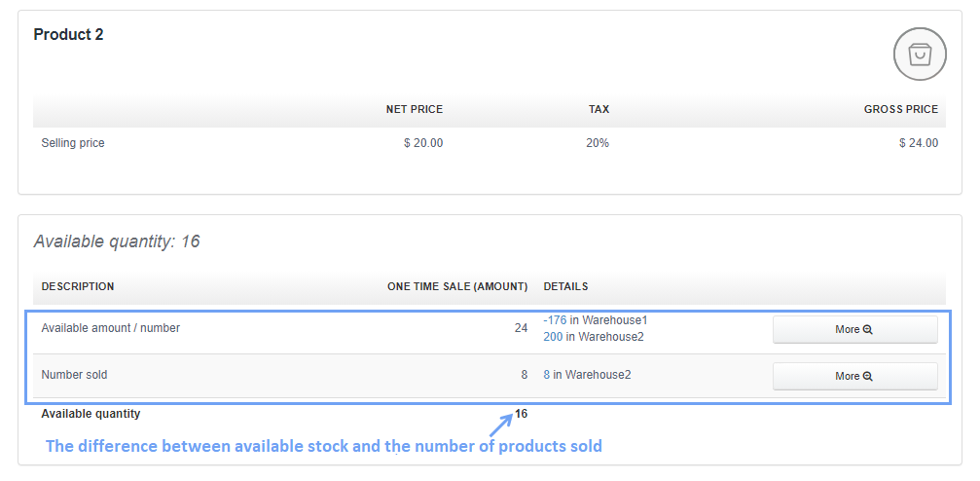Click the GROSS PRICE column header
The image size is (980, 481).
[x=900, y=109]
